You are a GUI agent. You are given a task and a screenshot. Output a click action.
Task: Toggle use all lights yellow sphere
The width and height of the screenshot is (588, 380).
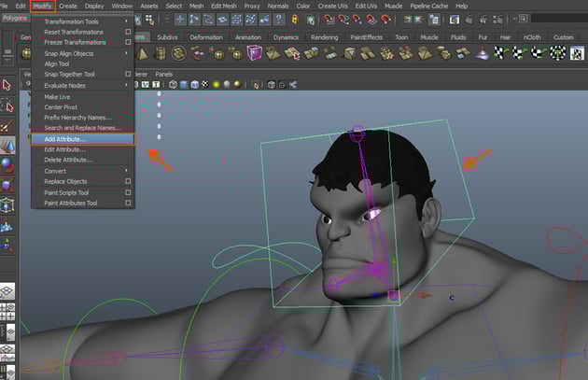tap(216, 85)
